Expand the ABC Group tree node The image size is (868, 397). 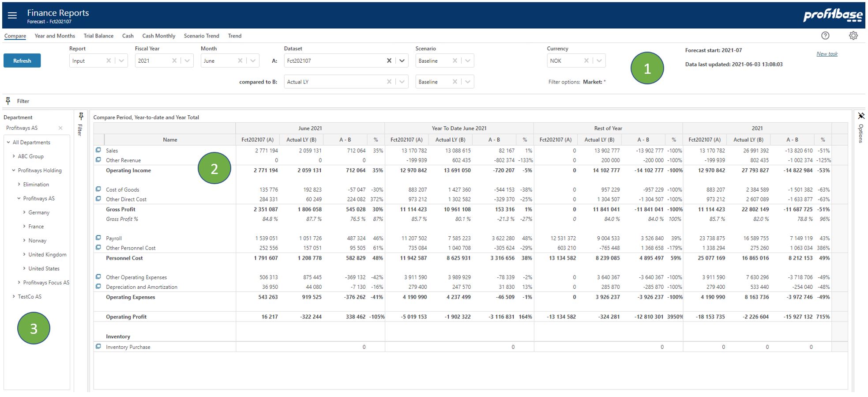coord(14,156)
